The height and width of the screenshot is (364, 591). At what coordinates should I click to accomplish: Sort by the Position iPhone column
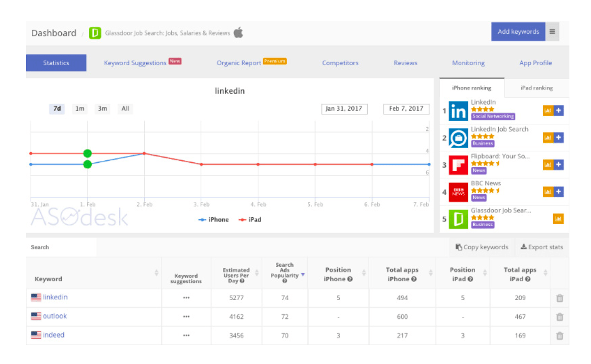364,273
